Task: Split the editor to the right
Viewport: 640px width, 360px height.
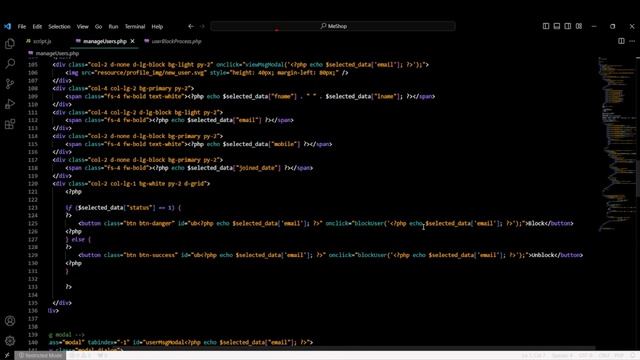Action: 621,41
